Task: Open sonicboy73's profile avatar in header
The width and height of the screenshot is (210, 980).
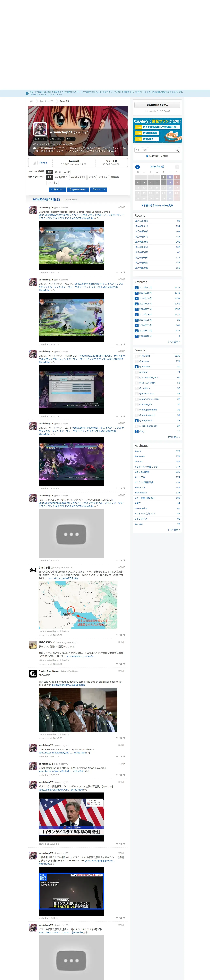Action: 40,129
